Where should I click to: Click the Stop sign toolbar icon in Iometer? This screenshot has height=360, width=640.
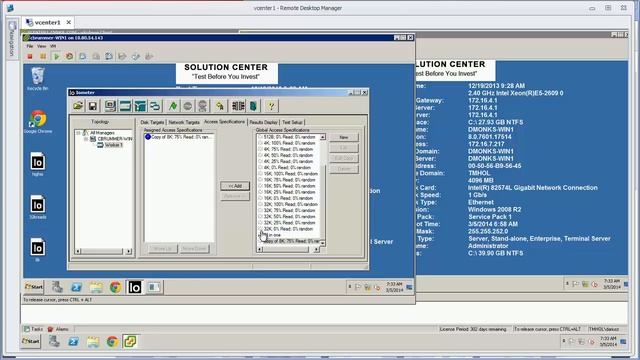(188, 106)
